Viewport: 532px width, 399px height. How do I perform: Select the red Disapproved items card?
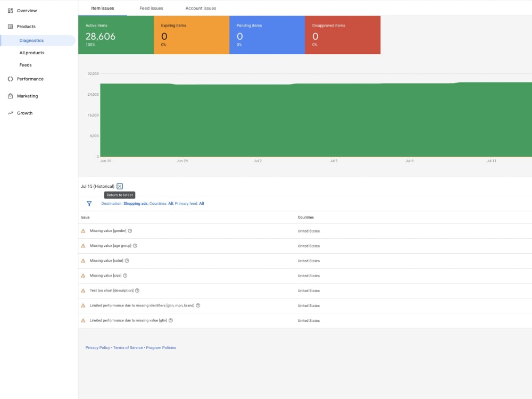click(343, 35)
